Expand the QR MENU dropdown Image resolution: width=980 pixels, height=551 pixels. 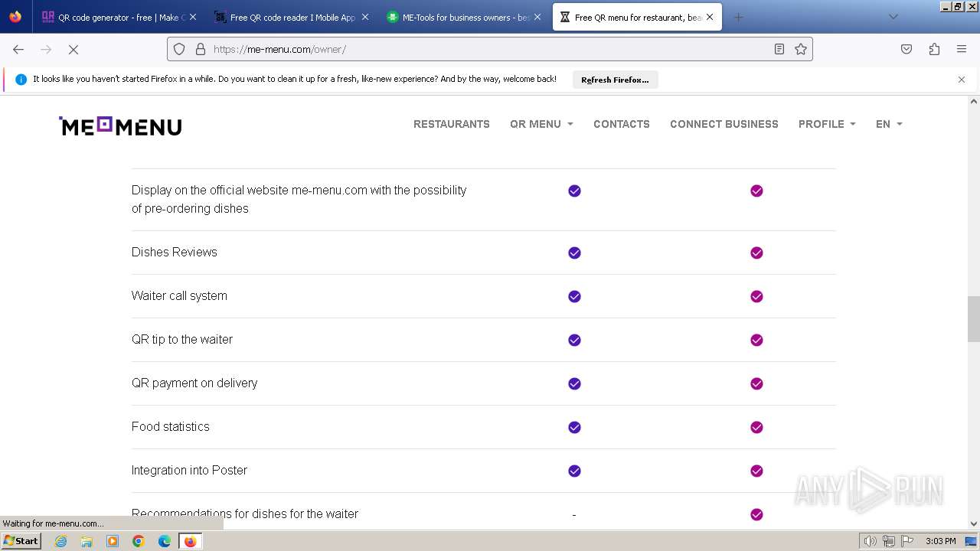click(541, 124)
